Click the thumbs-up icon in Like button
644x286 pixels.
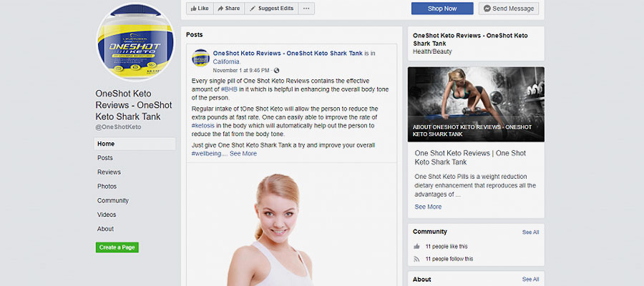point(193,9)
